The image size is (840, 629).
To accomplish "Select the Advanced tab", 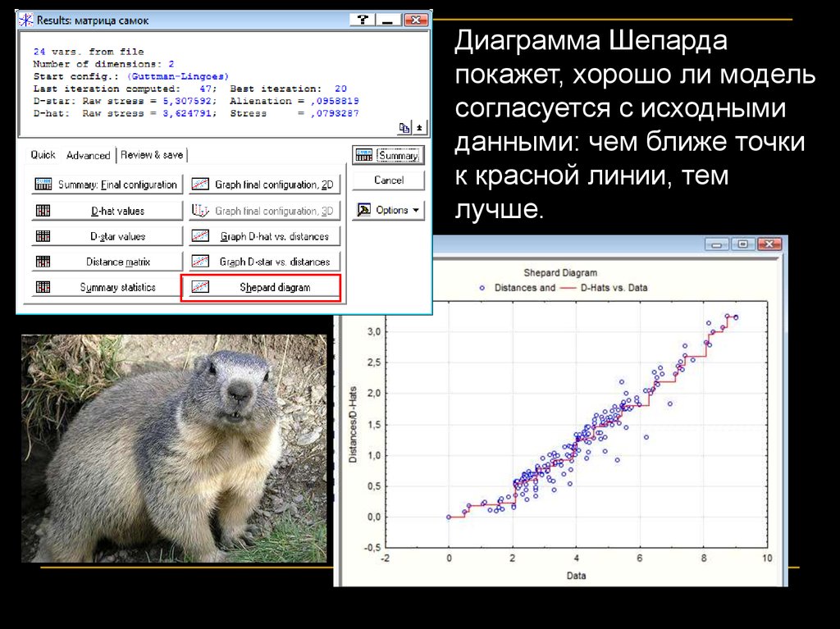I will coord(88,155).
